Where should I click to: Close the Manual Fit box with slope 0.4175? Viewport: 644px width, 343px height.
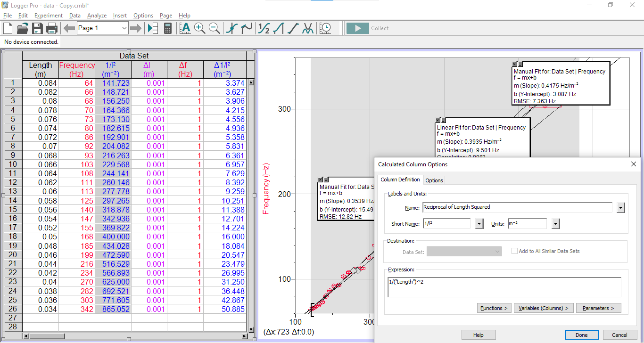tap(515, 65)
